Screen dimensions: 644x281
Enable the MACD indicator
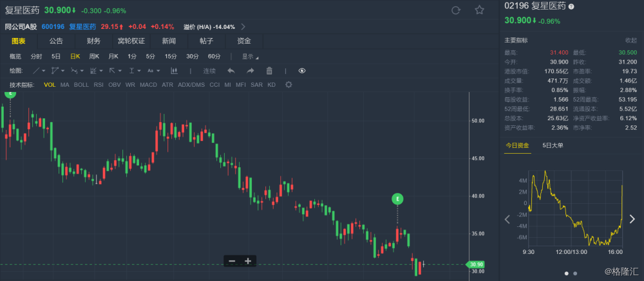tap(148, 85)
